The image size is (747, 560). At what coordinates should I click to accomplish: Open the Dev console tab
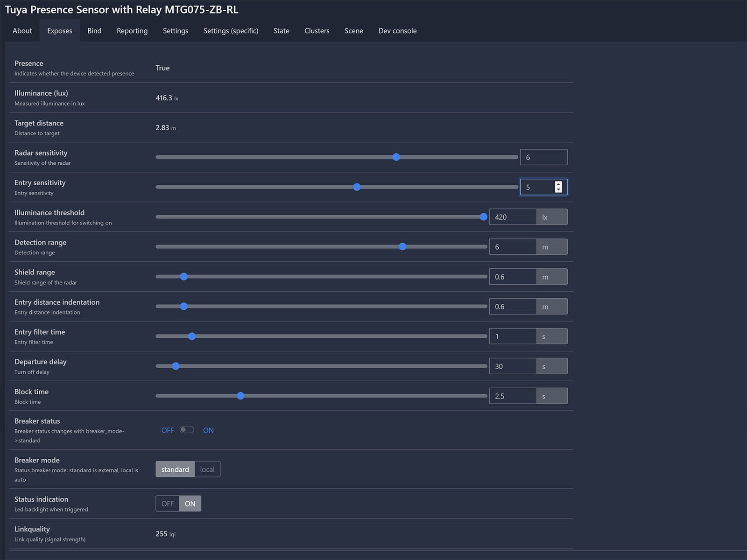click(398, 31)
